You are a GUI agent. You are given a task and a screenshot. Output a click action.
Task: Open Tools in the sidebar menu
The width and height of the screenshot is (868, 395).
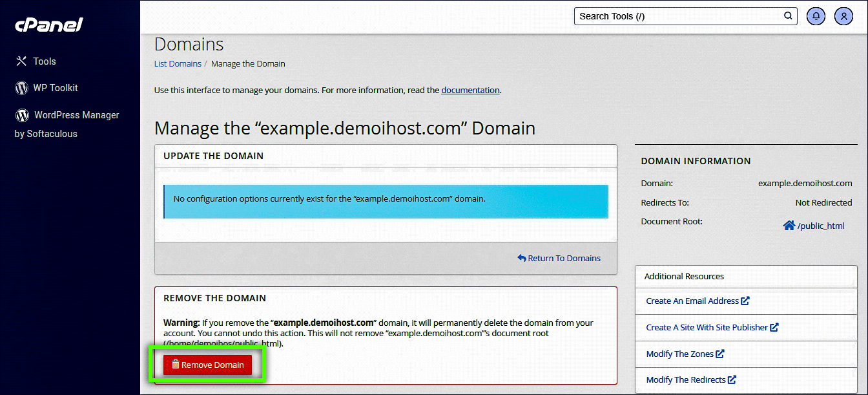pyautogui.click(x=45, y=61)
